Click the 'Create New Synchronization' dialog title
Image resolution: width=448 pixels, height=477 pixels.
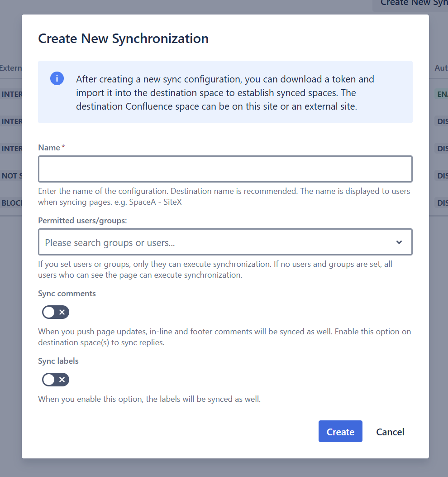123,39
